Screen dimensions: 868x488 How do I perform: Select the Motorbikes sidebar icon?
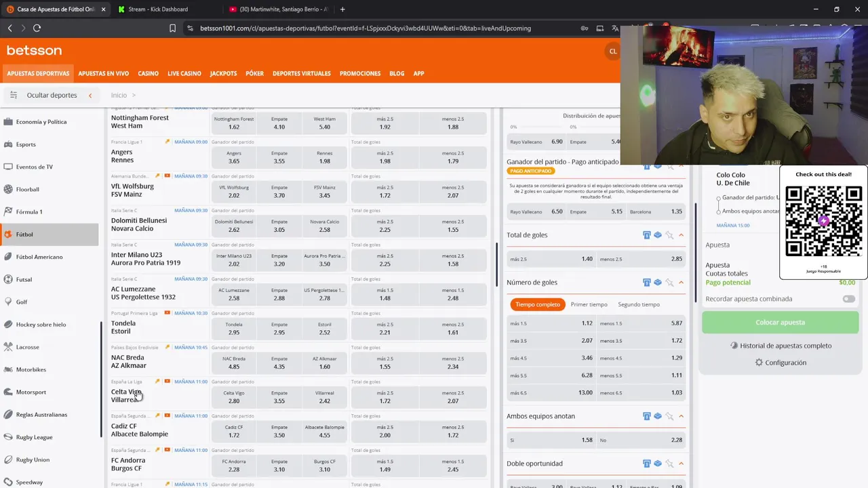click(x=8, y=369)
